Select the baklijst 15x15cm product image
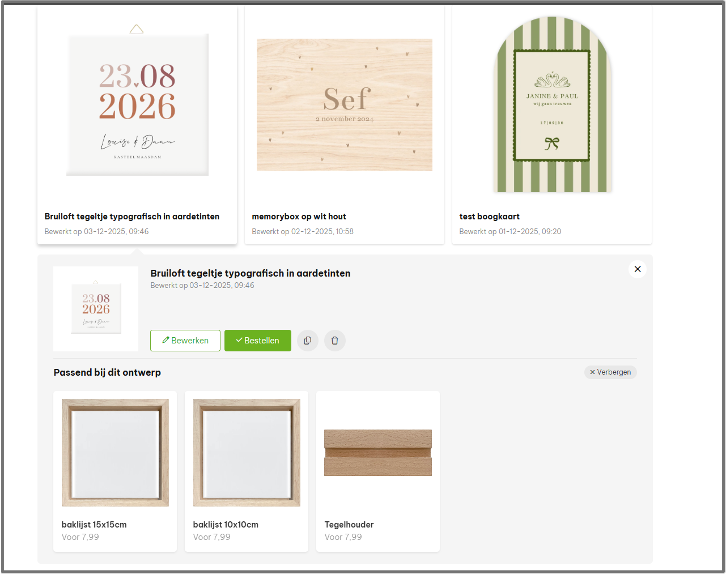The width and height of the screenshot is (726, 574). pyautogui.click(x=115, y=453)
